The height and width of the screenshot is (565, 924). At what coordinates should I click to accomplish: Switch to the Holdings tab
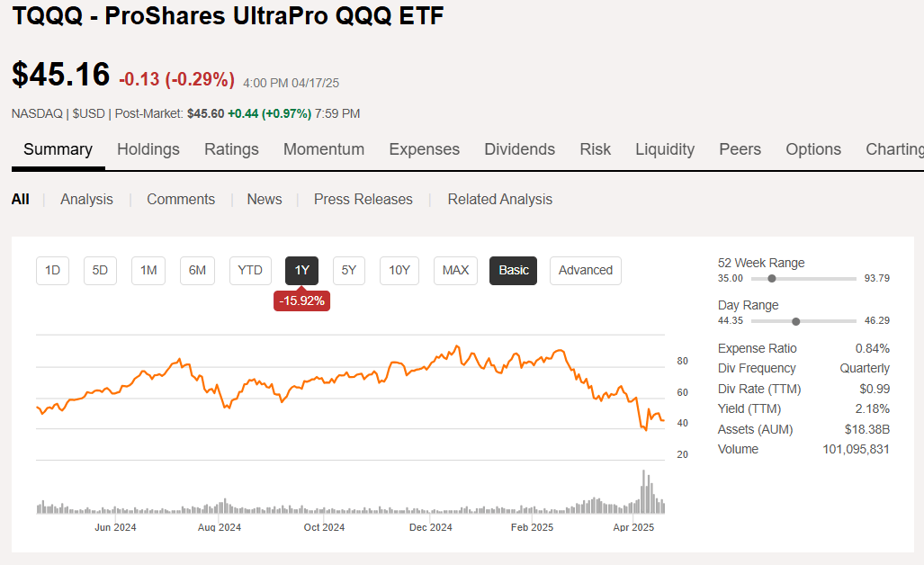coord(148,149)
